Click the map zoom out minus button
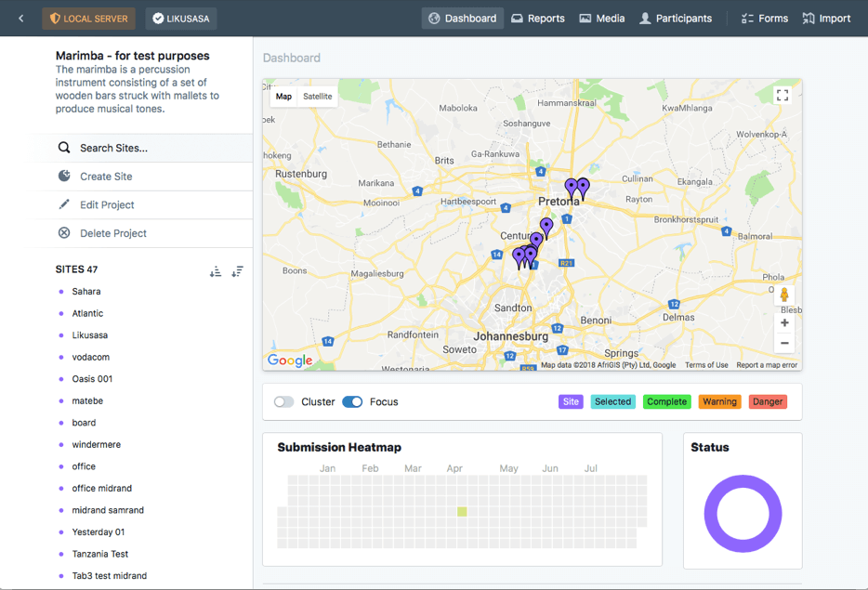Image resolution: width=868 pixels, height=590 pixels. (x=784, y=343)
